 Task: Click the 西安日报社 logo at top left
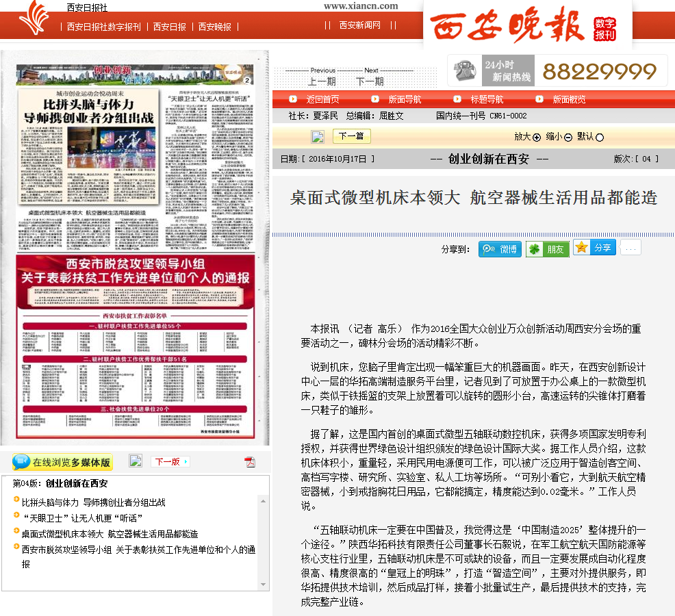[x=34, y=18]
